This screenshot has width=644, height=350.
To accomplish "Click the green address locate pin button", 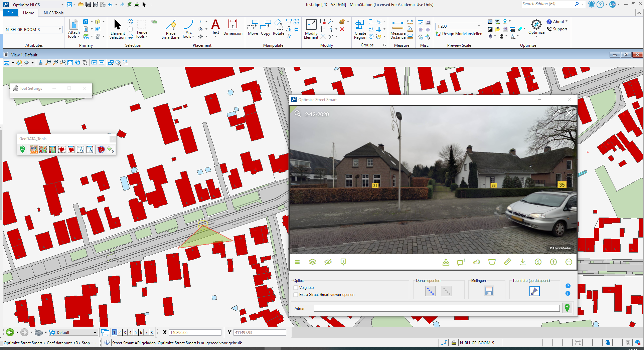I will pyautogui.click(x=567, y=308).
